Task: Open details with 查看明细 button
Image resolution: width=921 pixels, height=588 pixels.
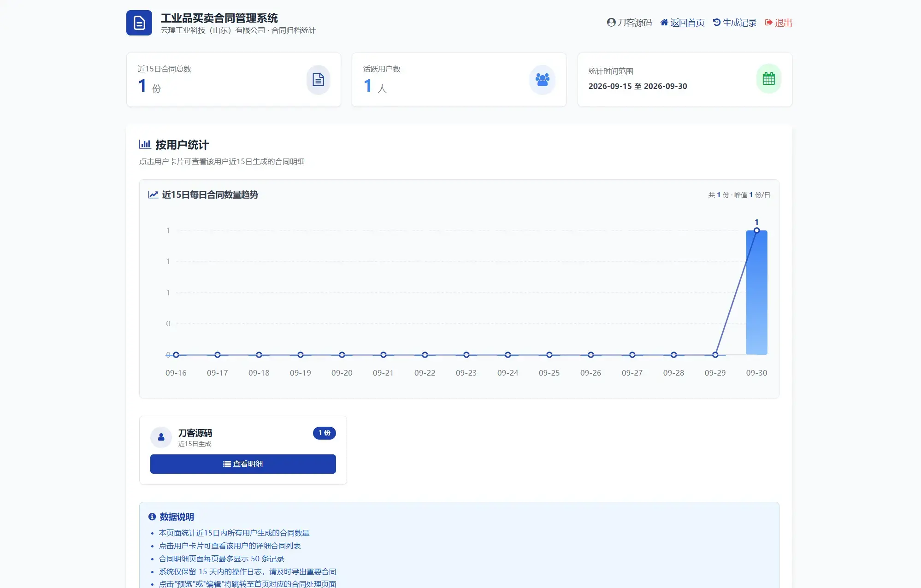Action: tap(243, 464)
